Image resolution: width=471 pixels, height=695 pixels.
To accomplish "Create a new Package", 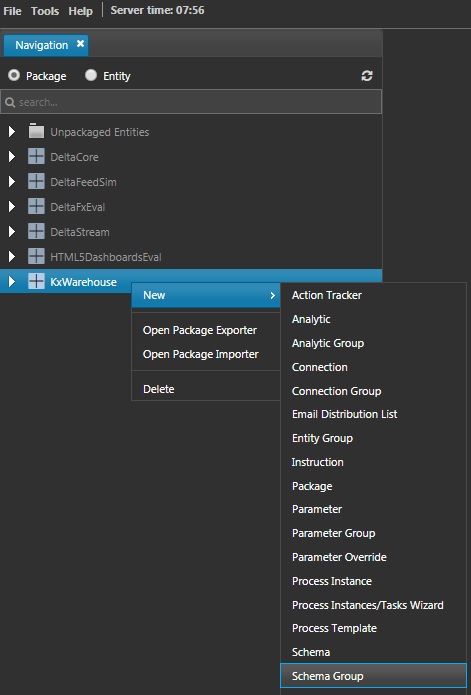I will 374,486.
